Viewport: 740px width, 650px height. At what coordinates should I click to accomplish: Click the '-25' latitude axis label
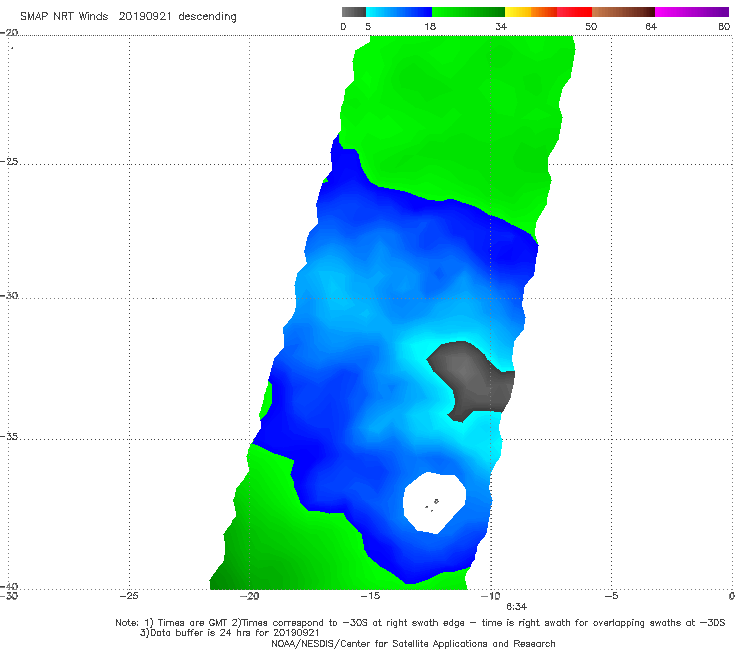tap(9, 161)
